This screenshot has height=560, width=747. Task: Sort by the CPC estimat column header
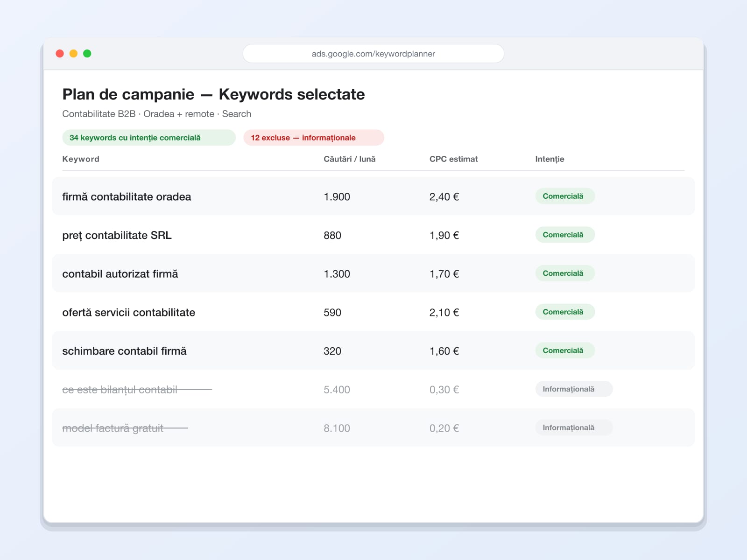(x=453, y=159)
